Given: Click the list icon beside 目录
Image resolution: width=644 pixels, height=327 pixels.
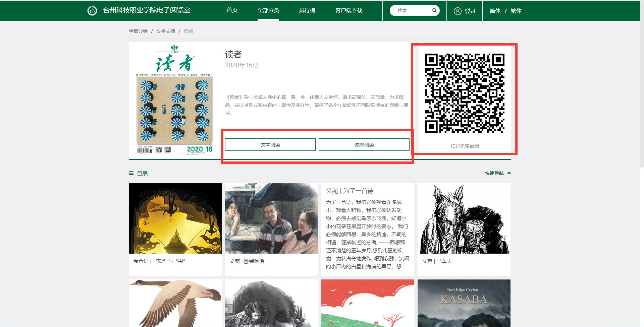Looking at the screenshot, I should (x=131, y=173).
